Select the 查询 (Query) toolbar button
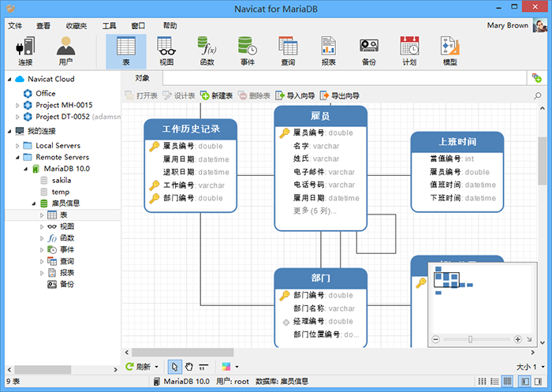This screenshot has height=392, width=552. (x=288, y=51)
